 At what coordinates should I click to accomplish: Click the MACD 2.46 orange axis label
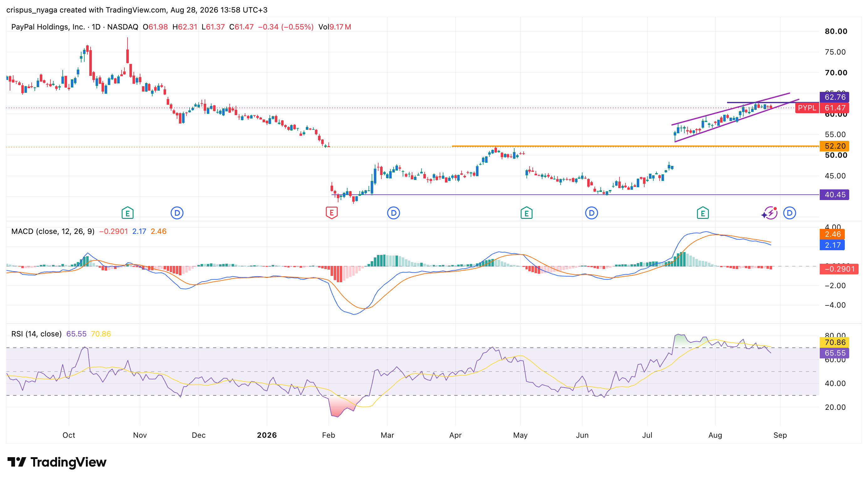pyautogui.click(x=832, y=234)
